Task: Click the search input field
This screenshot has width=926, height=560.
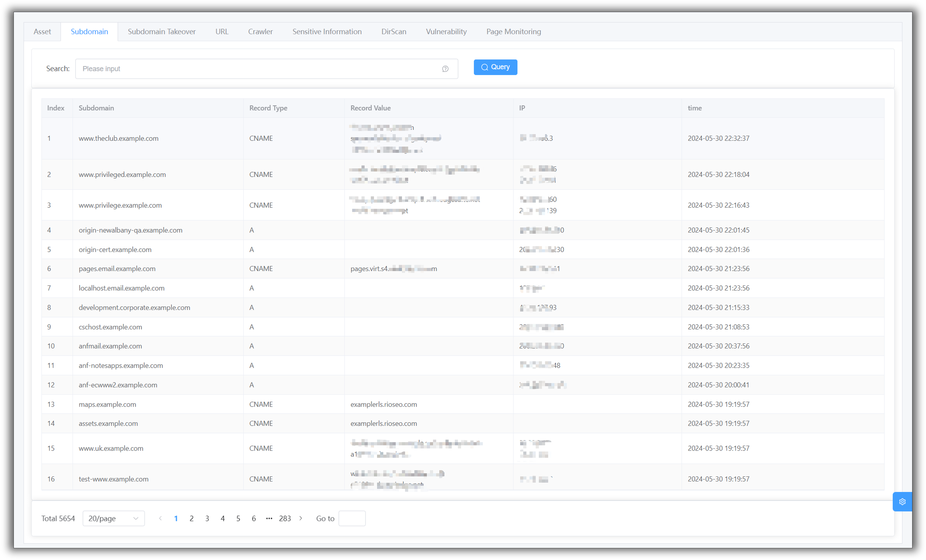Action: [x=259, y=69]
